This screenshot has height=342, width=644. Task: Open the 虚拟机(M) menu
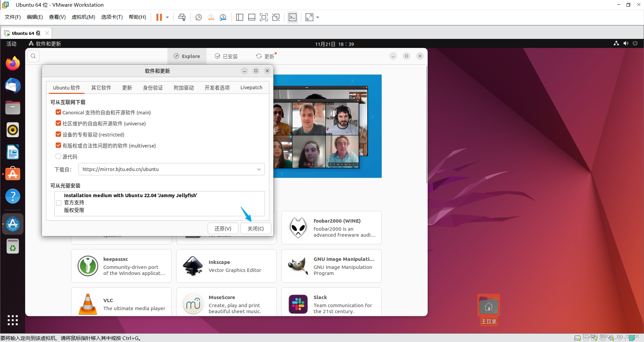point(83,17)
